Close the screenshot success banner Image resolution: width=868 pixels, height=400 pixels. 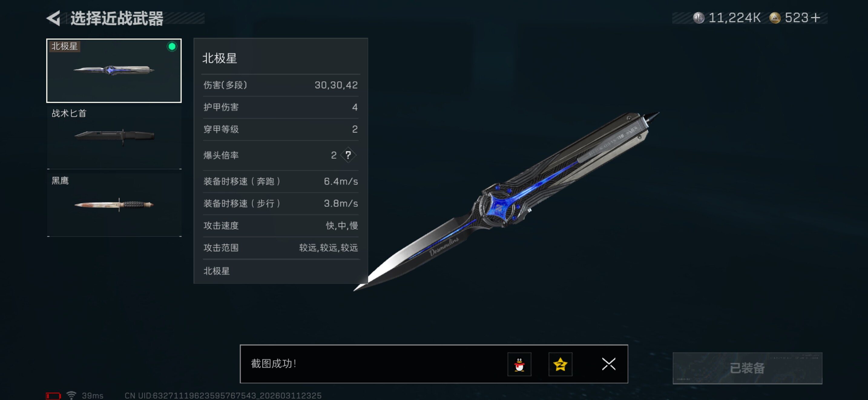tap(609, 364)
